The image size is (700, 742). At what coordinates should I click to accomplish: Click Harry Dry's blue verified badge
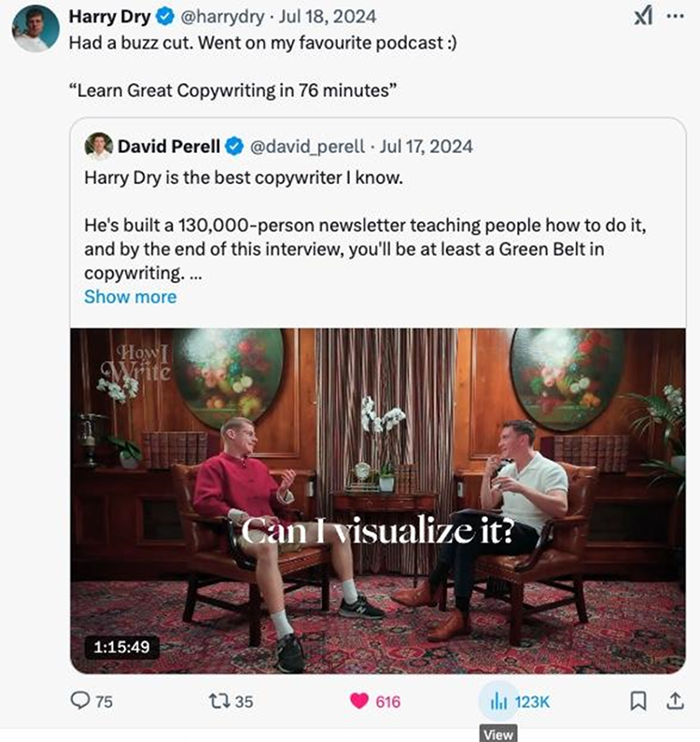coord(163,18)
